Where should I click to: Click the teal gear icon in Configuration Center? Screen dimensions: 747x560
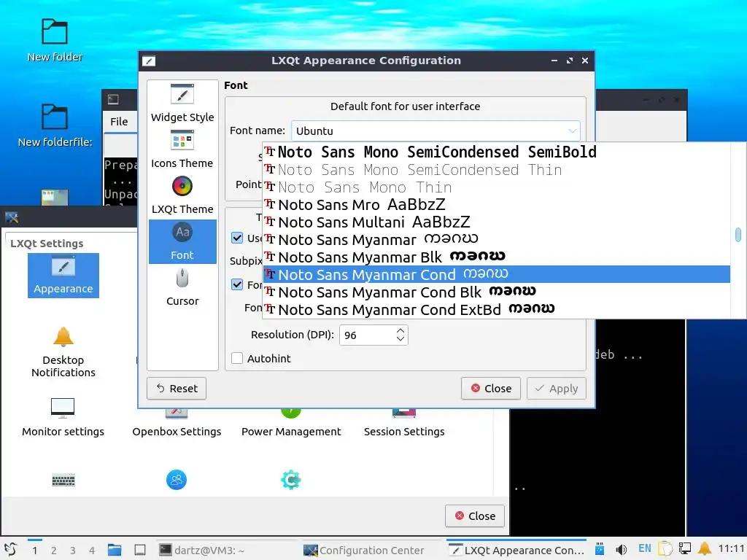point(290,480)
